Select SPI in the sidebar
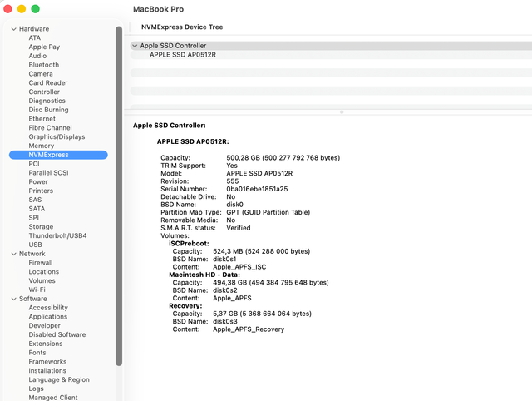The image size is (532, 401). click(33, 218)
